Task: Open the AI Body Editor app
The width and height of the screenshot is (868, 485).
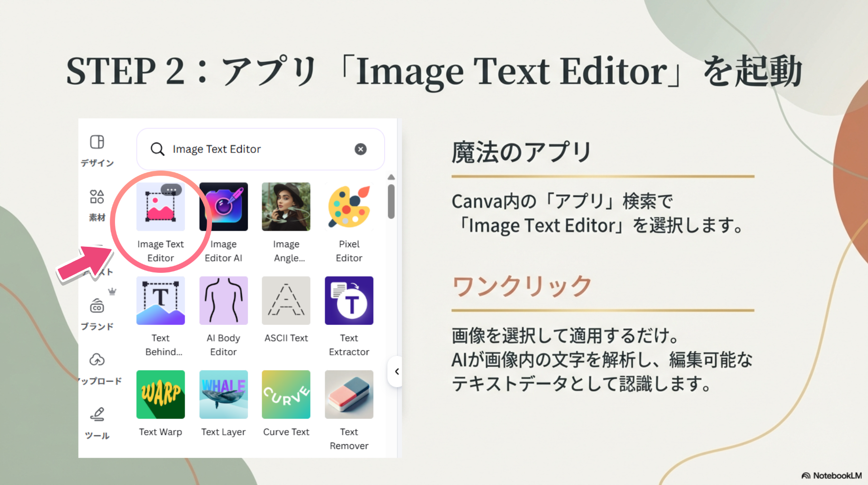Action: (223, 301)
